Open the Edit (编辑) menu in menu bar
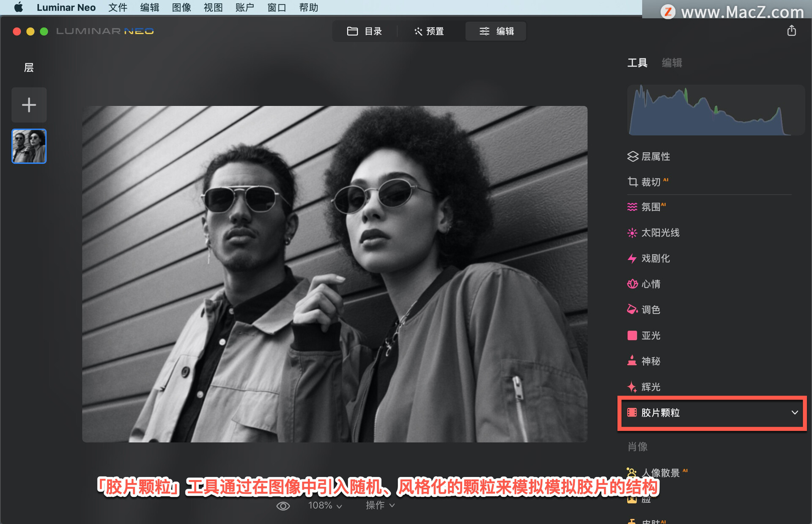 pos(150,8)
